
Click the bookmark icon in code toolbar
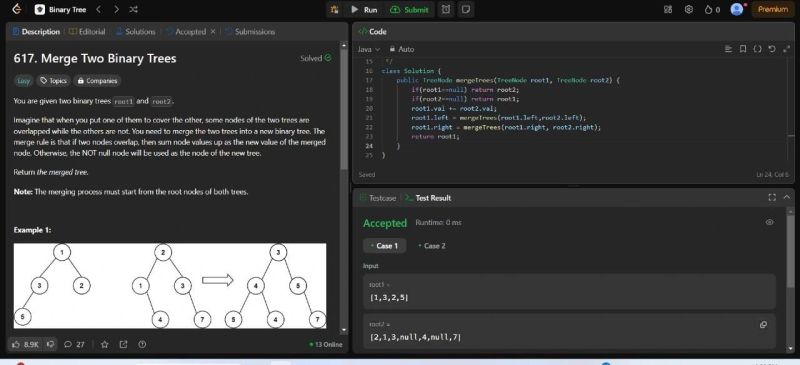(x=743, y=49)
